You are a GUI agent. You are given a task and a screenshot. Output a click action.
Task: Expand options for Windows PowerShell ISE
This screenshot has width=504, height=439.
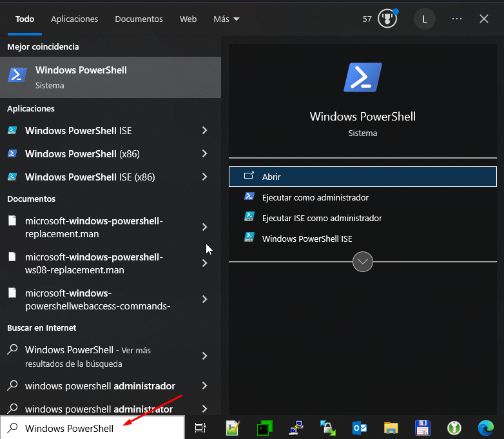pos(205,131)
